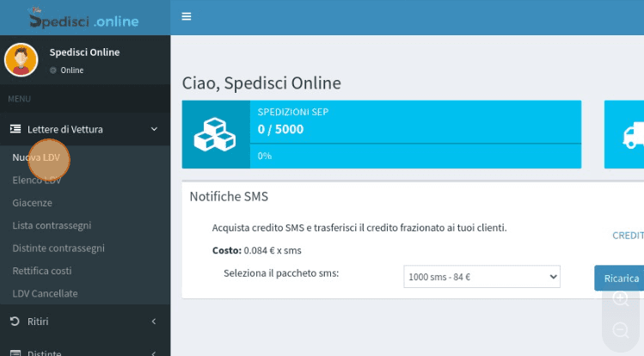Open the user avatar picture
Screen dimensions: 644x356
(21, 60)
